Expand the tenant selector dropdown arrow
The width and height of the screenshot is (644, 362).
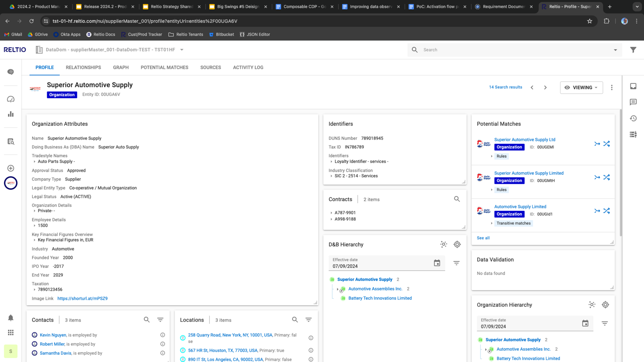[182, 50]
